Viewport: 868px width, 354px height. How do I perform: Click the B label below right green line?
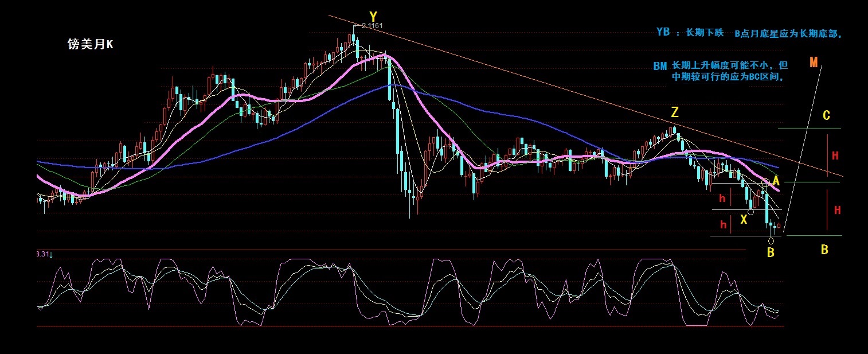pyautogui.click(x=824, y=250)
